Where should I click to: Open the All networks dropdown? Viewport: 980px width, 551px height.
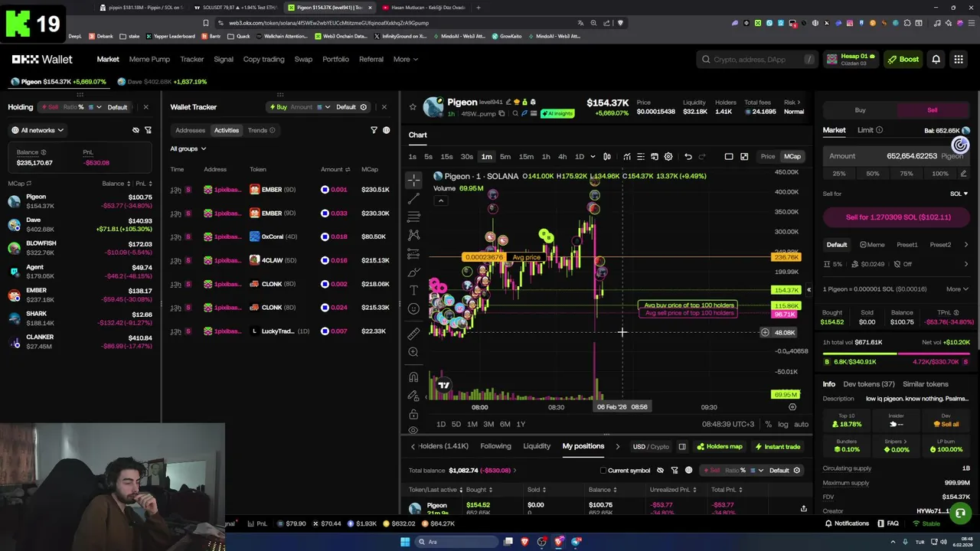pyautogui.click(x=38, y=130)
